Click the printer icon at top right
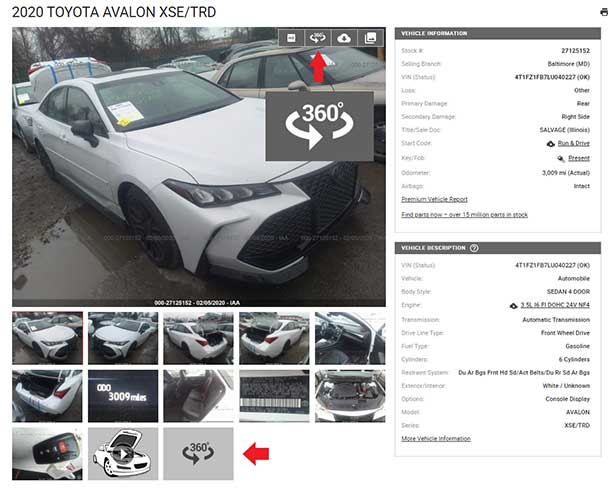The height and width of the screenshot is (488, 608). (x=604, y=12)
